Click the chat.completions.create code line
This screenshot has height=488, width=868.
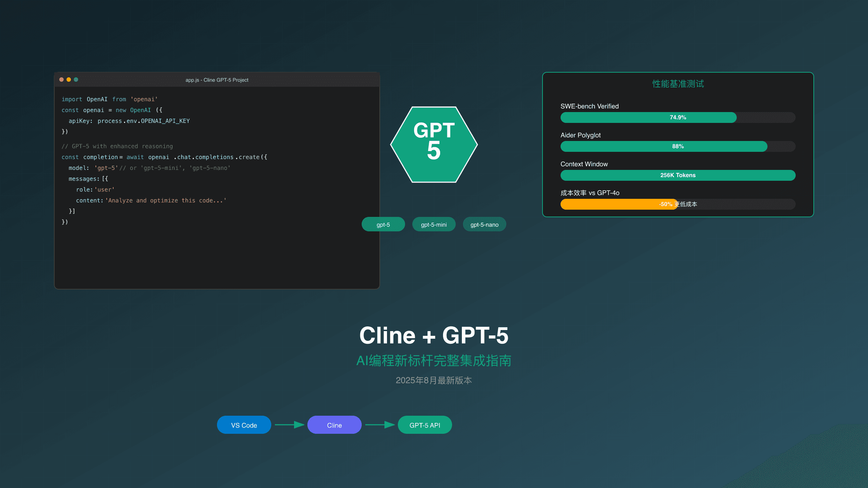pyautogui.click(x=165, y=157)
